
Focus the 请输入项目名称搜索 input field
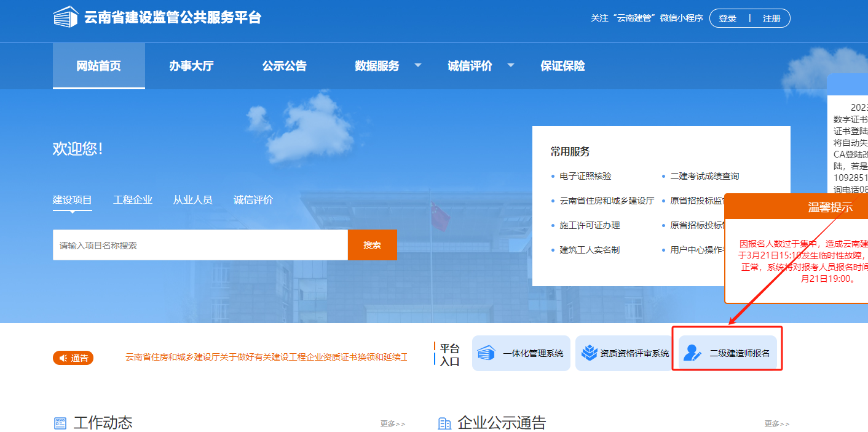[200, 245]
